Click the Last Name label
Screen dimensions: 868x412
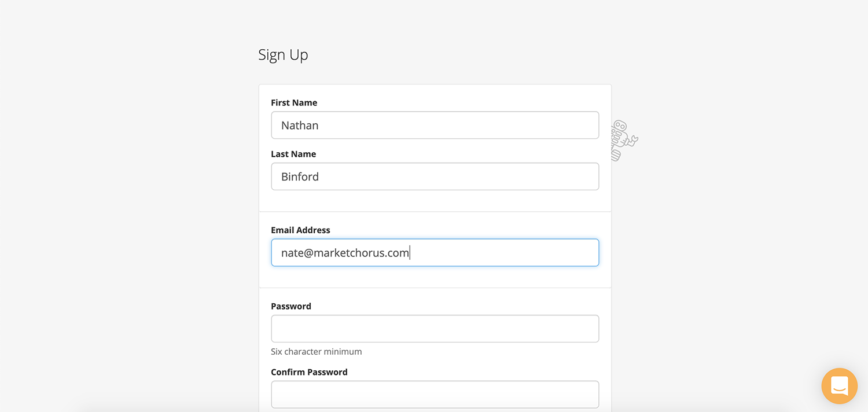[293, 154]
